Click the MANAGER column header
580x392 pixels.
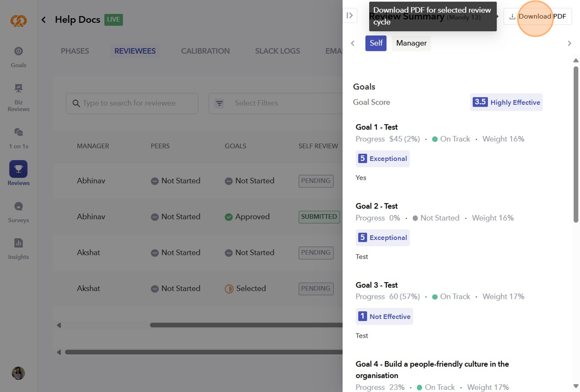click(93, 146)
